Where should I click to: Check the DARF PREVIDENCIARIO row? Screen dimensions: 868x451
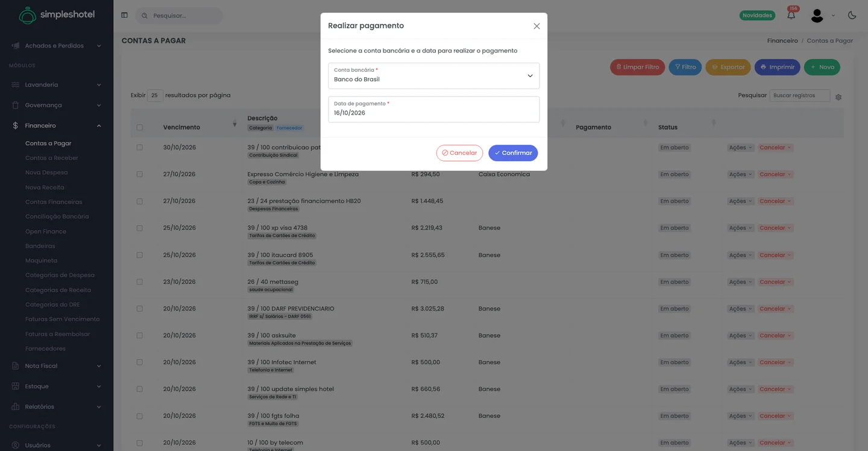coord(140,309)
